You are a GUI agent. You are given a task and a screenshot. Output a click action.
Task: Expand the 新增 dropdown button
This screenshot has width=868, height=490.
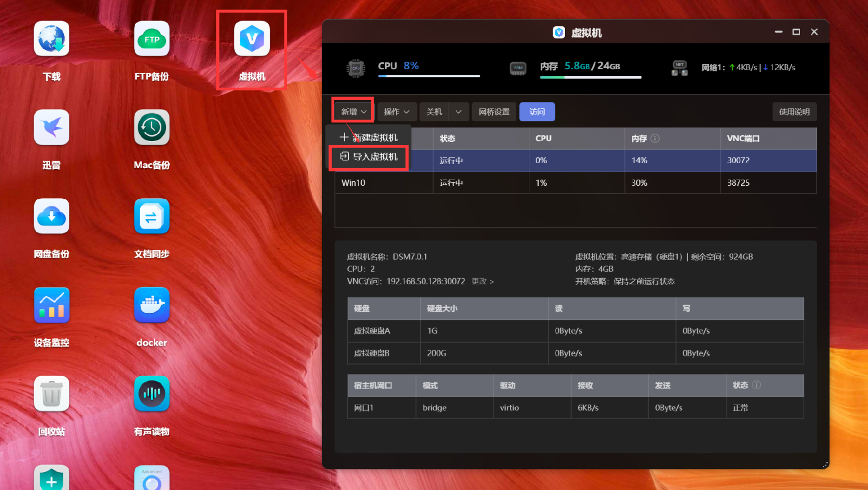coord(353,111)
